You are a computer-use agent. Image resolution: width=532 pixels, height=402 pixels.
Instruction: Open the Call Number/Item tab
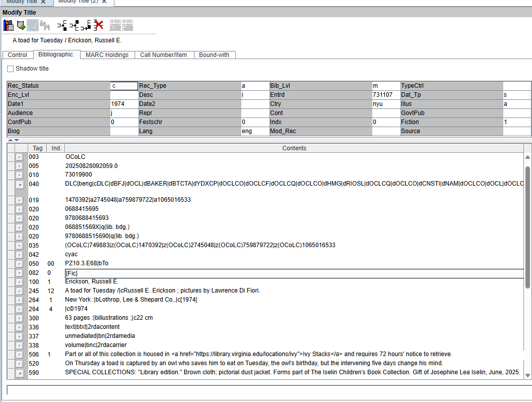coord(164,54)
